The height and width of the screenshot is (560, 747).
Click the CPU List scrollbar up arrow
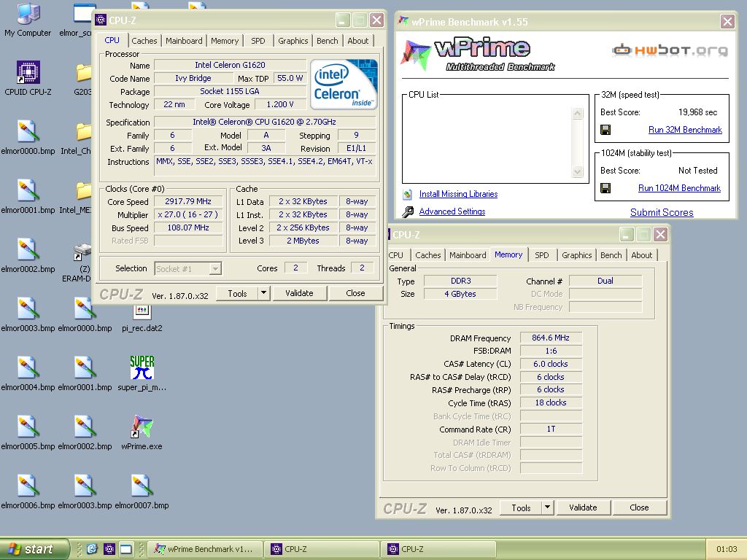577,113
